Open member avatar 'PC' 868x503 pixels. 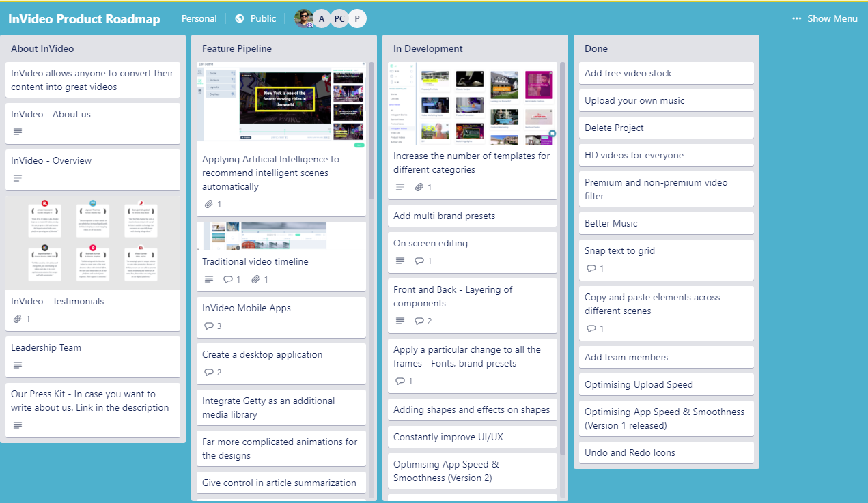339,18
